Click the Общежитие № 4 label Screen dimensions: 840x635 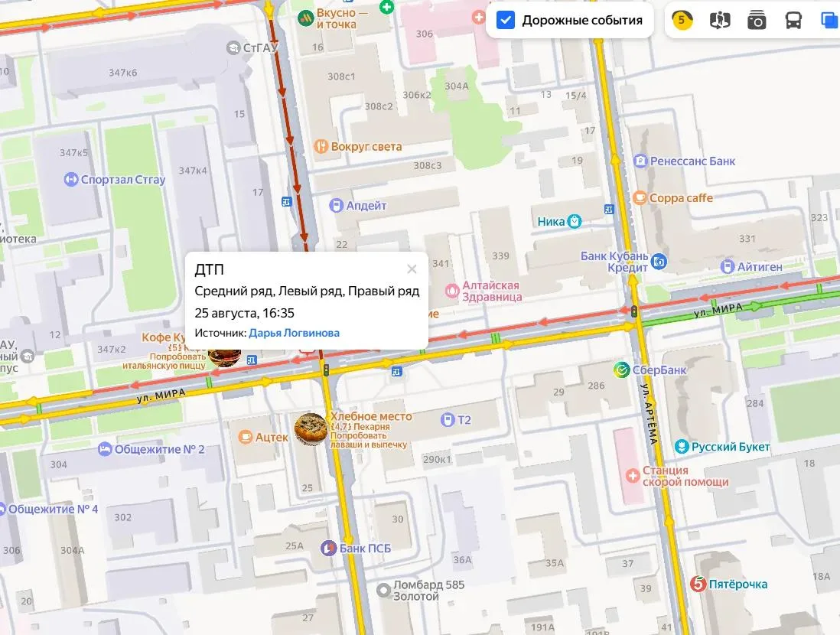tap(53, 509)
